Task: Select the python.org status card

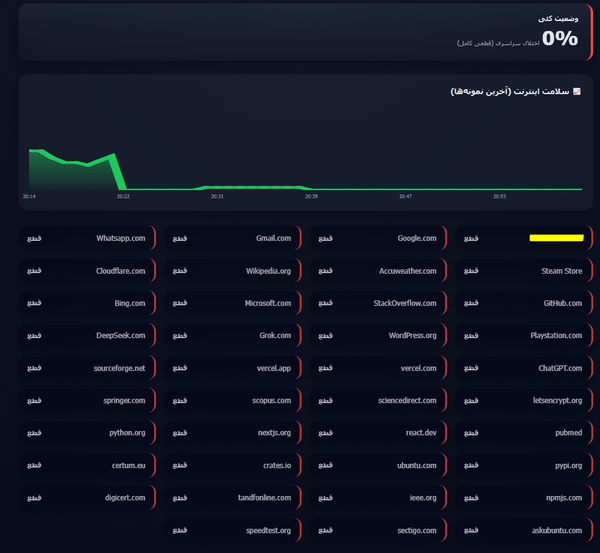Action: pyautogui.click(x=88, y=432)
